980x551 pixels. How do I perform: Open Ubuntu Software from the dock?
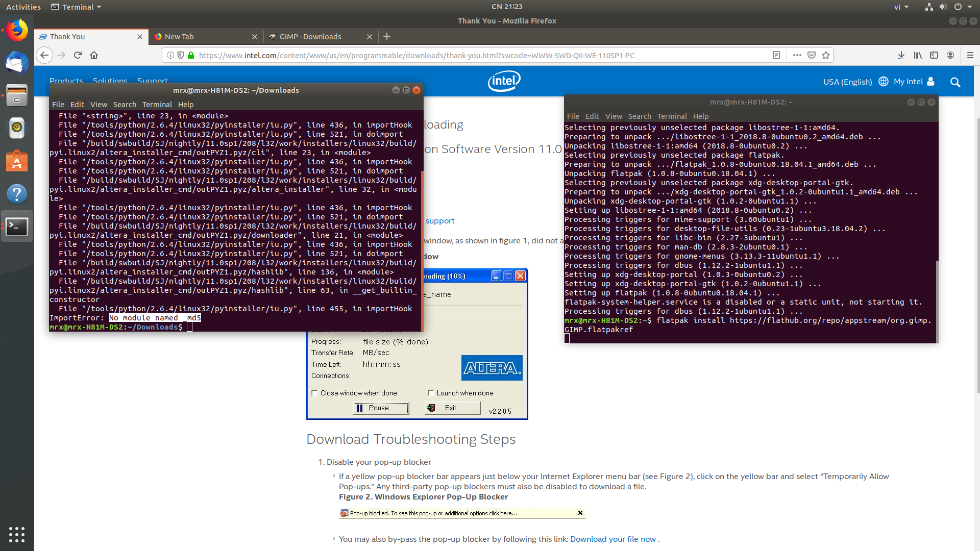coord(17,161)
